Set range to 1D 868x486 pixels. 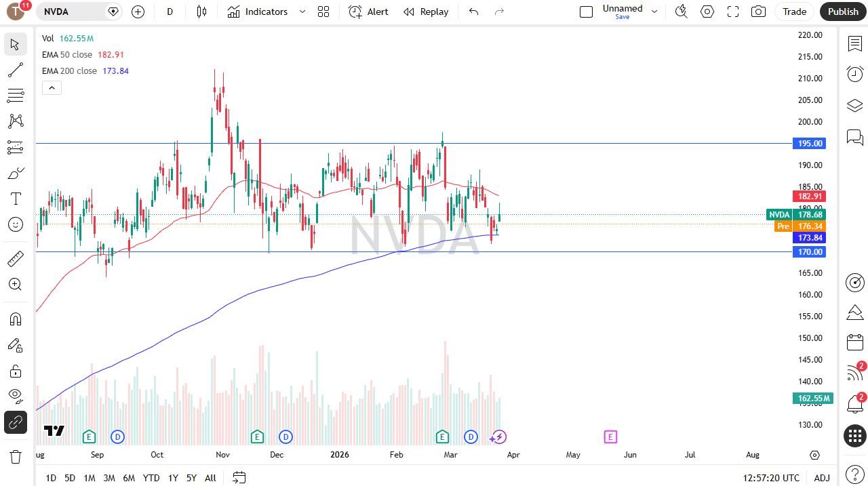click(51, 478)
